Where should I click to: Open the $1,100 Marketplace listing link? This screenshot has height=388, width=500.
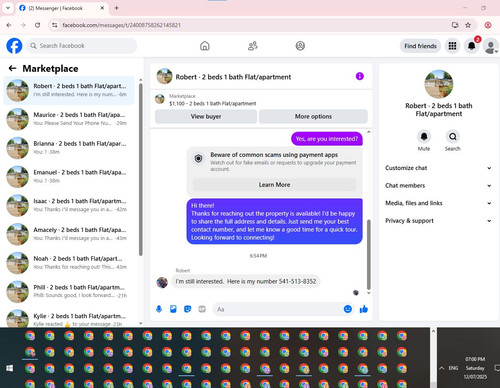tap(213, 103)
